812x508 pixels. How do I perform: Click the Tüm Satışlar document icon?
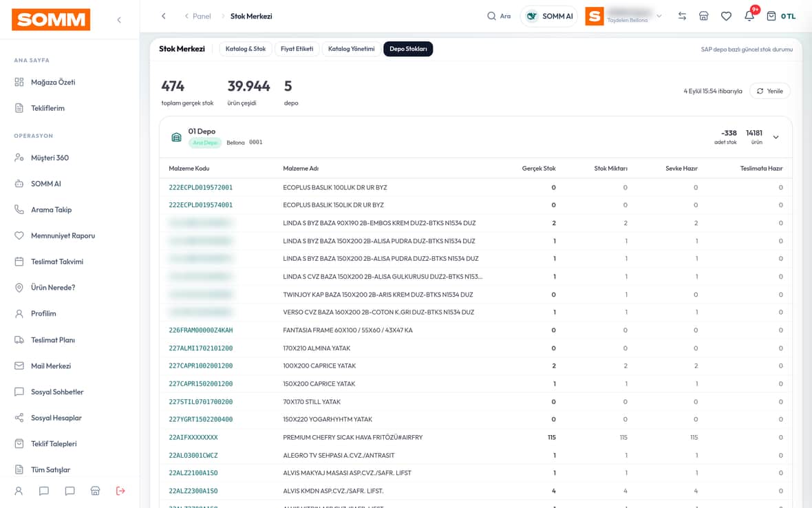(x=19, y=469)
